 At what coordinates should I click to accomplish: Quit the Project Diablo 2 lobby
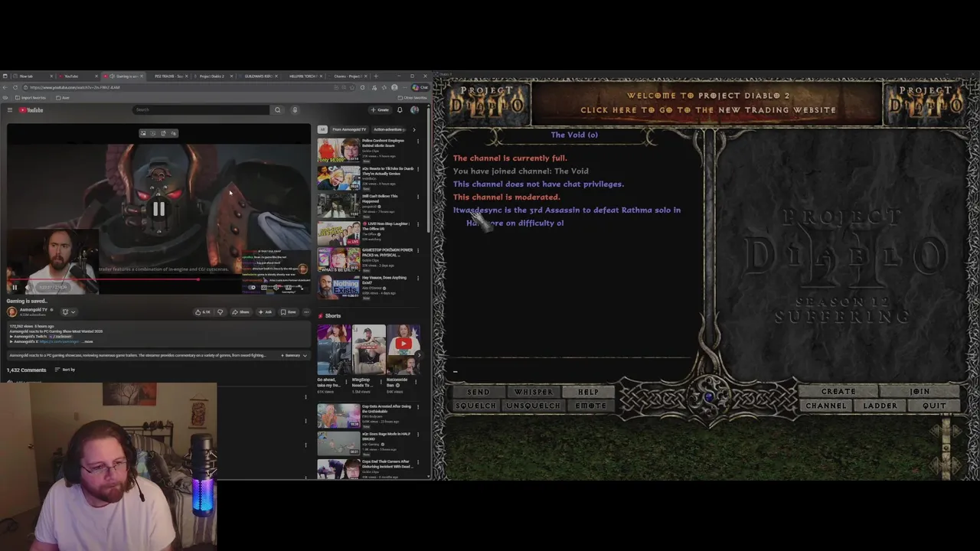[934, 406]
